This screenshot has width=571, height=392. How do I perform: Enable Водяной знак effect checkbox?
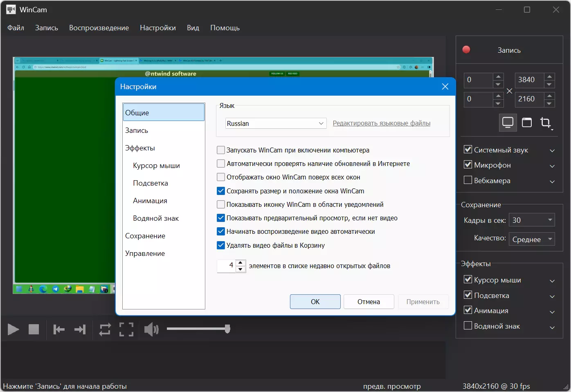tap(468, 325)
